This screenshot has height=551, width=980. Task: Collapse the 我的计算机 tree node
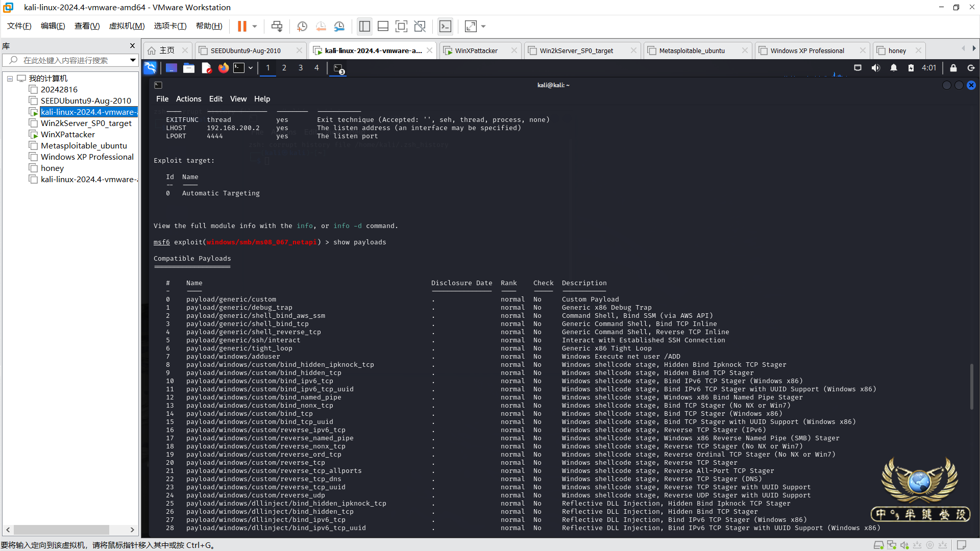(10, 79)
